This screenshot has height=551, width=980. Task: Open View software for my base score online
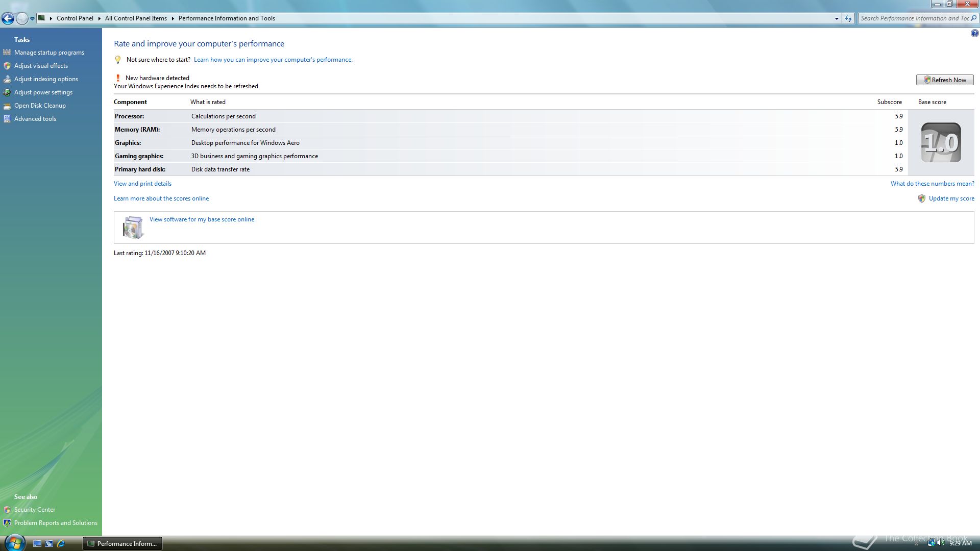202,219
